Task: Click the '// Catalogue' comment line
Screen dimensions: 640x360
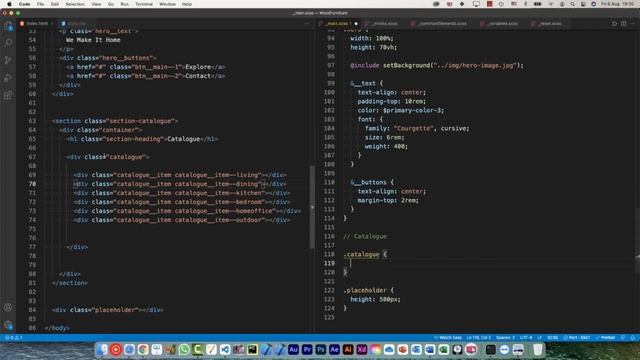Action: tap(364, 236)
